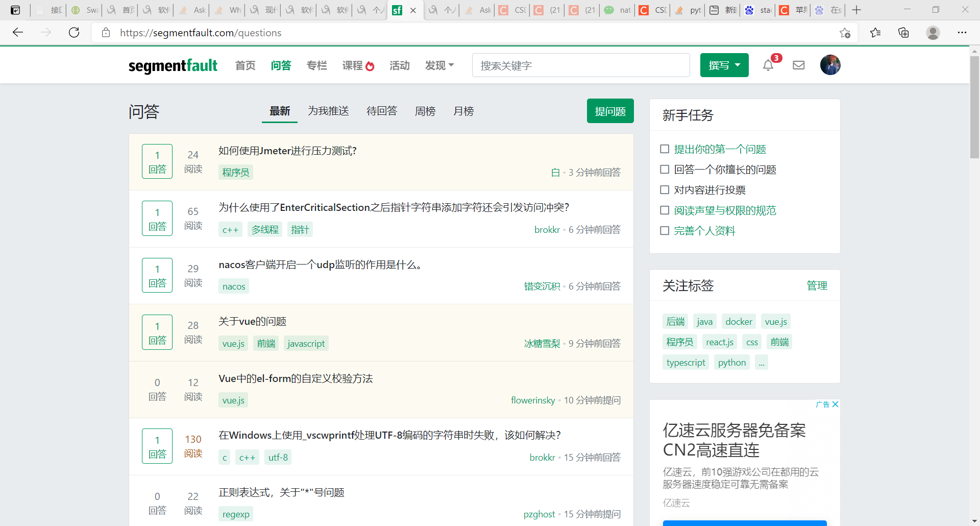This screenshot has height=526, width=980.
Task: Click the tab actions icon at far left of tab strip
Action: pos(16,10)
